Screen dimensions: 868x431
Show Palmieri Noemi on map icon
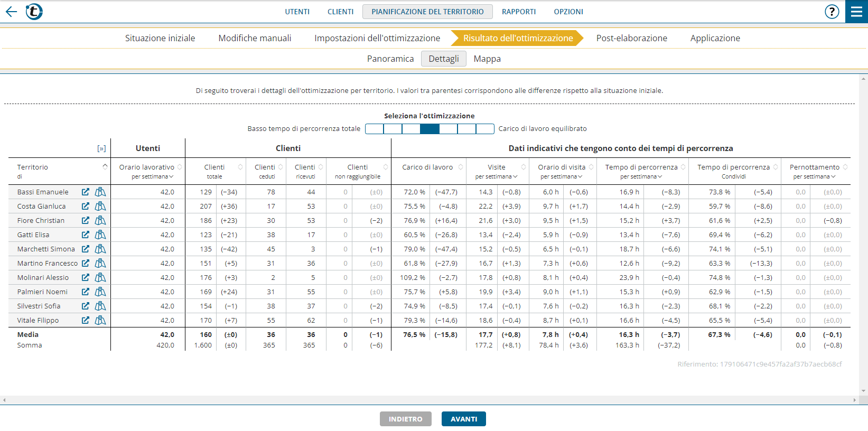100,292
